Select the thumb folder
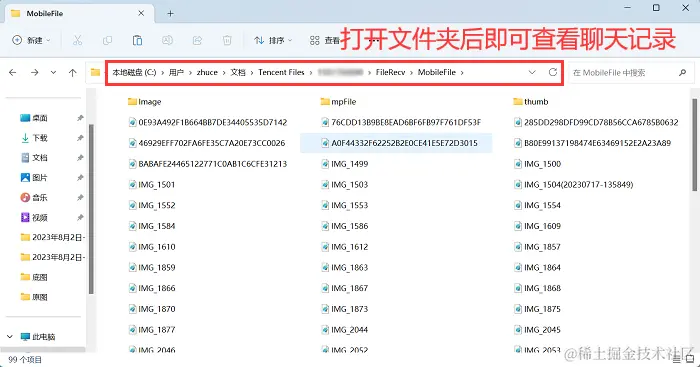The height and width of the screenshot is (367, 700). point(531,102)
